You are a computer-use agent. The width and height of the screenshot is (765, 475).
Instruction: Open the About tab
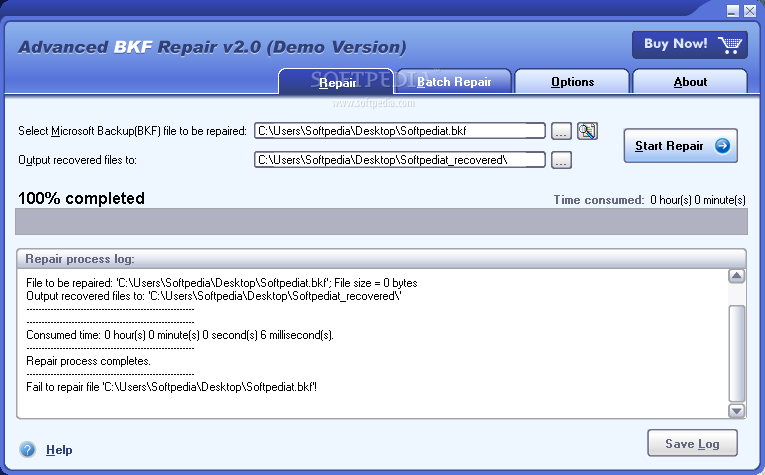(x=690, y=81)
